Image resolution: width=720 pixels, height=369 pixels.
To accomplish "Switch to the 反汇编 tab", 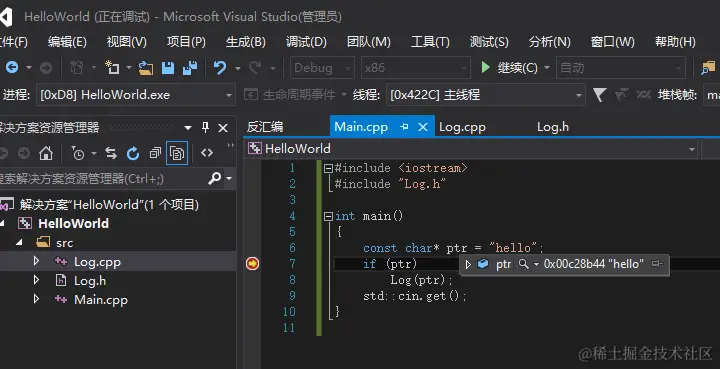I will pos(265,127).
